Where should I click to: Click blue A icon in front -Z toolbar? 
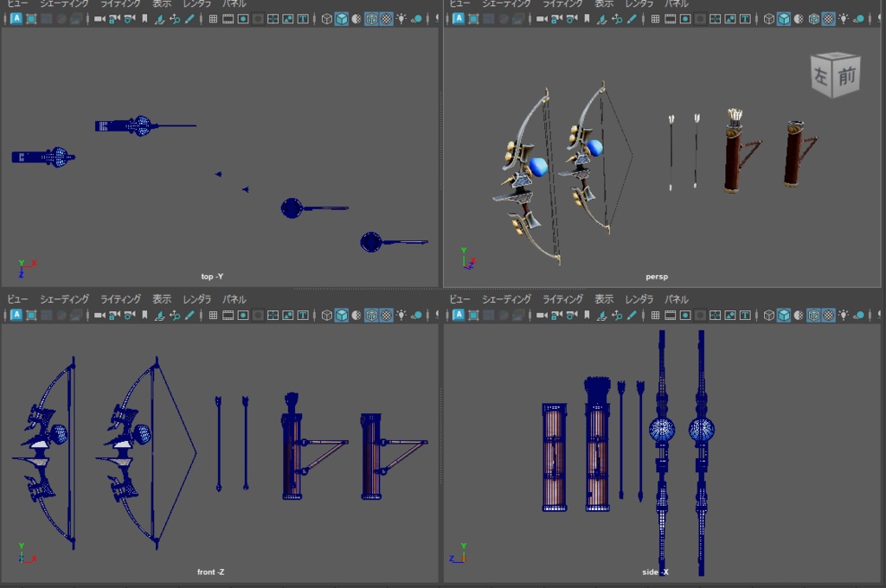point(16,315)
